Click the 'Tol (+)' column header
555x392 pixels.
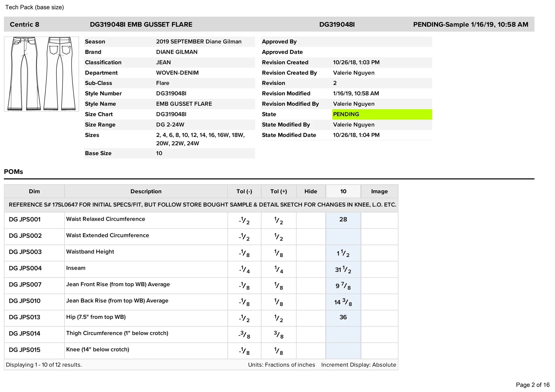pos(278,191)
